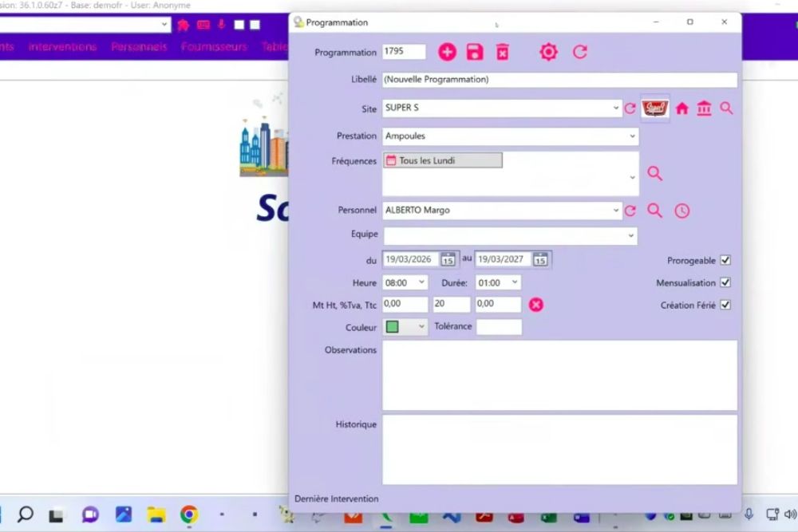This screenshot has height=532, width=798.
Task: Toggle the Prorogeable checkbox
Action: point(725,260)
